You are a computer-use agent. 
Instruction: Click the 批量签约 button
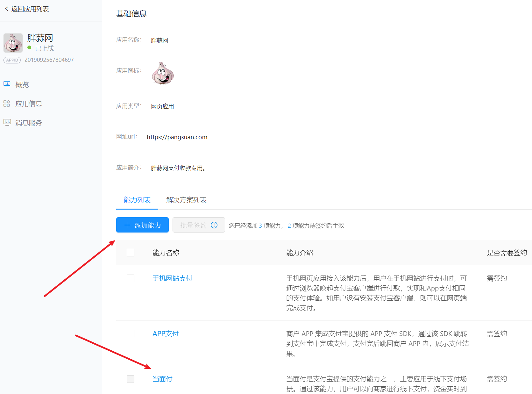coord(193,225)
